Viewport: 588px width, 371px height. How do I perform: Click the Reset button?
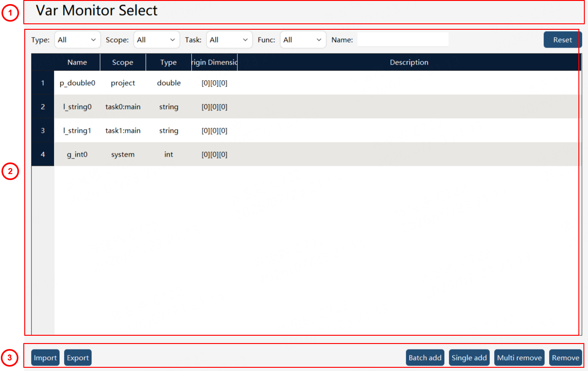(562, 40)
